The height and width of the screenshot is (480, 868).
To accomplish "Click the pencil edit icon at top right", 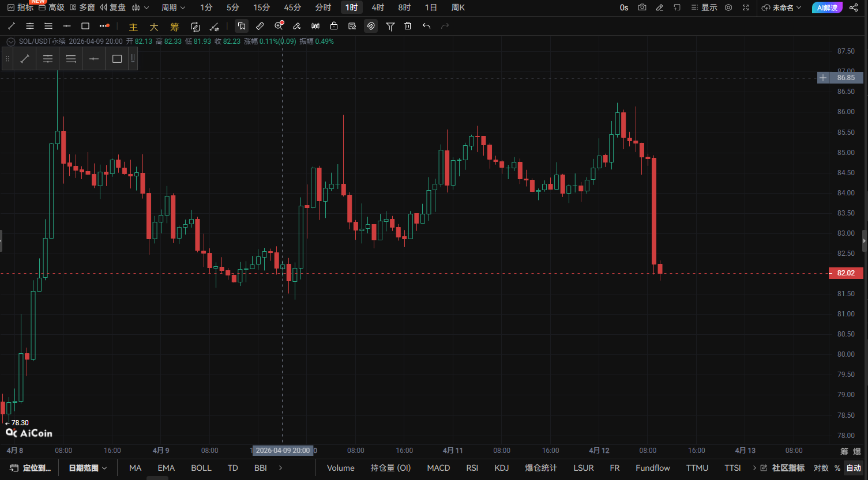I will (x=660, y=7).
